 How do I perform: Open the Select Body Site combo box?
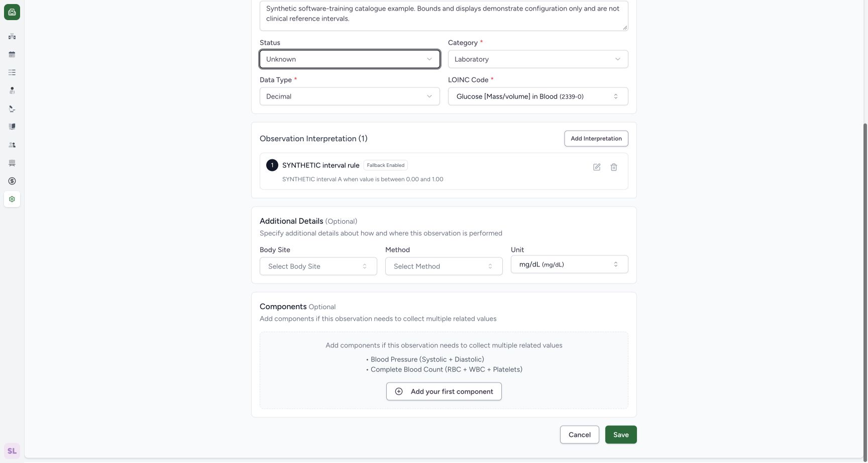click(318, 266)
